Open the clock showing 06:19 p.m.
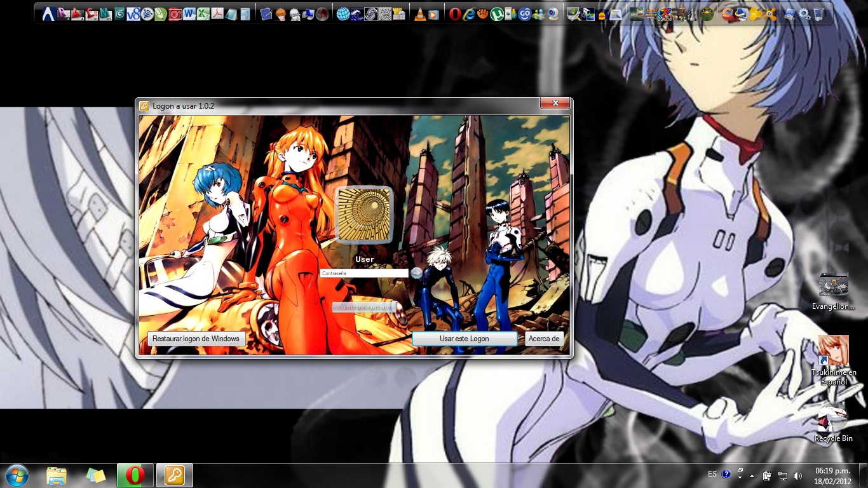The image size is (868, 488). 832,475
